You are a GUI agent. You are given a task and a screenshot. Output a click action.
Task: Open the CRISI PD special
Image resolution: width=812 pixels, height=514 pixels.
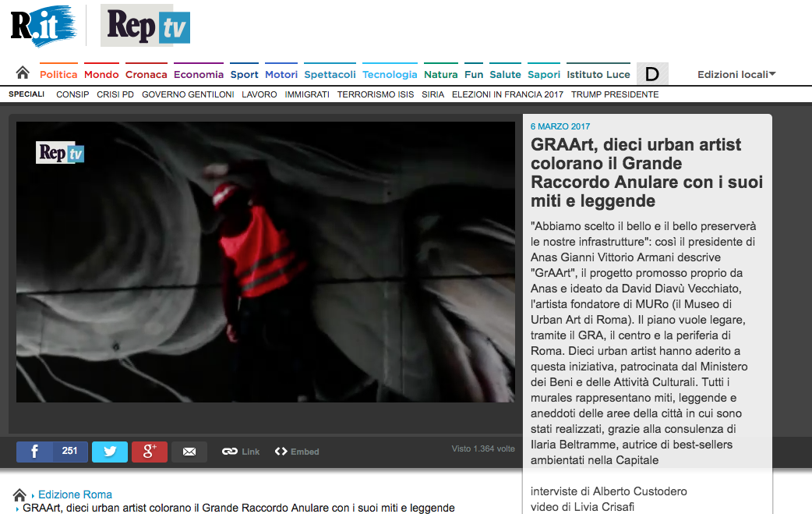coord(115,94)
